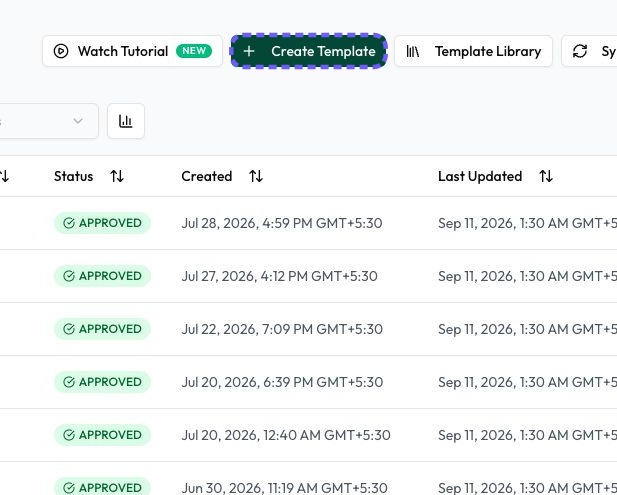617x495 pixels.
Task: Click the Status column header
Action: click(x=74, y=176)
